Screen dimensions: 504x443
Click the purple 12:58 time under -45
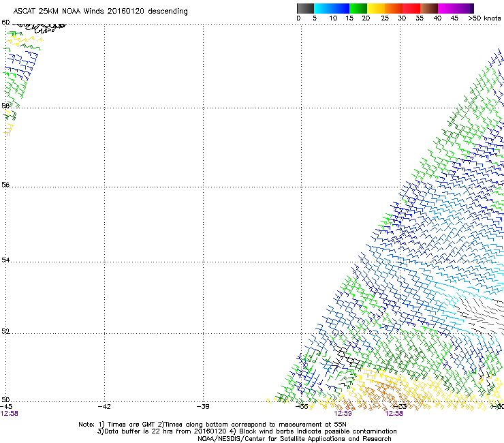pos(10,414)
